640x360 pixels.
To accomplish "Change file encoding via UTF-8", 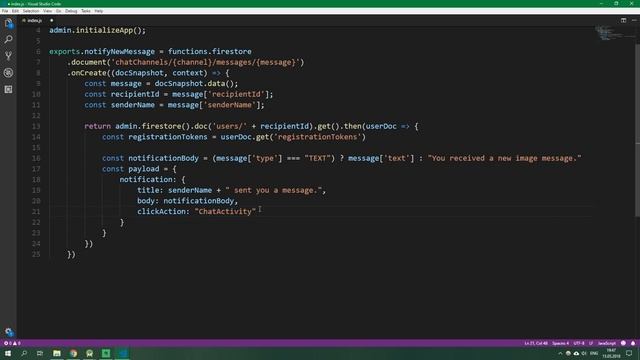I will [x=579, y=343].
